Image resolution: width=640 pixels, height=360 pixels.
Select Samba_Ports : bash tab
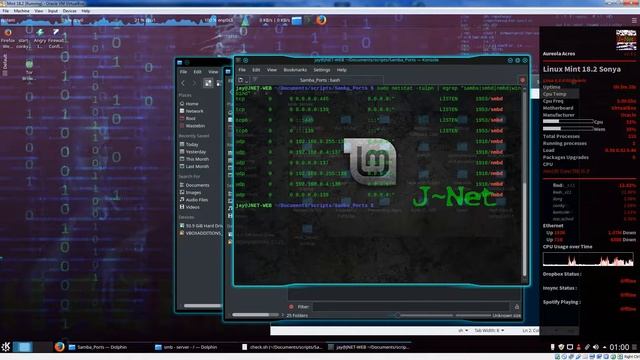coord(320,80)
